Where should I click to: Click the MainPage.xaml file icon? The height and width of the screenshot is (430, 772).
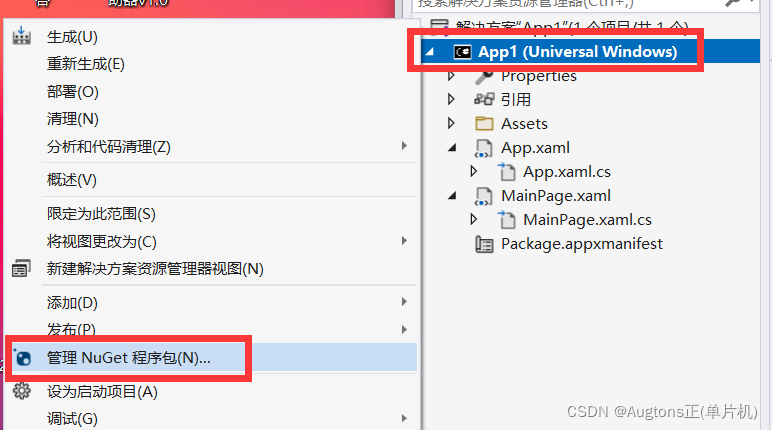click(483, 196)
